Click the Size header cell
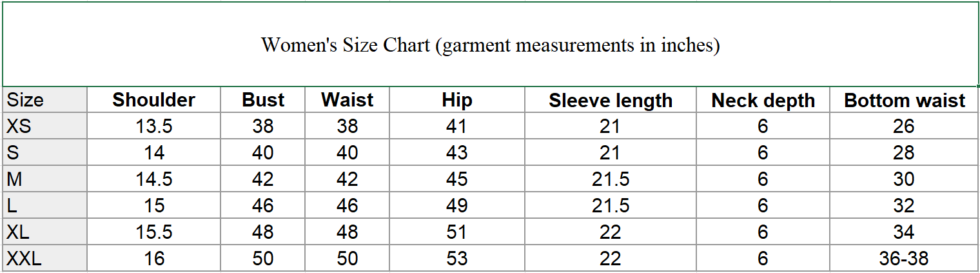 44,100
